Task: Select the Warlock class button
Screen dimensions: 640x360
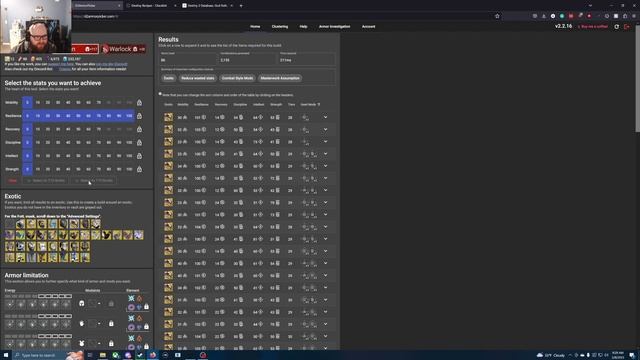Action: (x=124, y=49)
